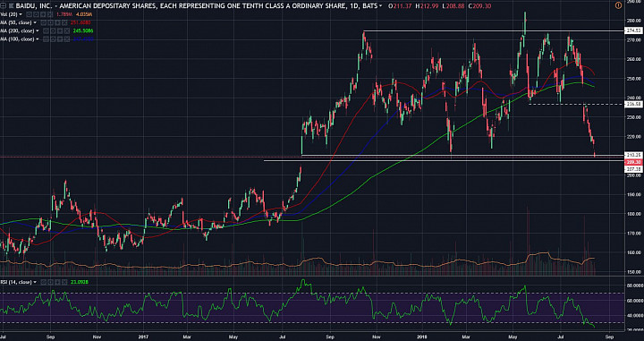The height and width of the screenshot is (341, 644).
Task: Click the 80.0000 tick on RSI axis
Action: pos(634,286)
